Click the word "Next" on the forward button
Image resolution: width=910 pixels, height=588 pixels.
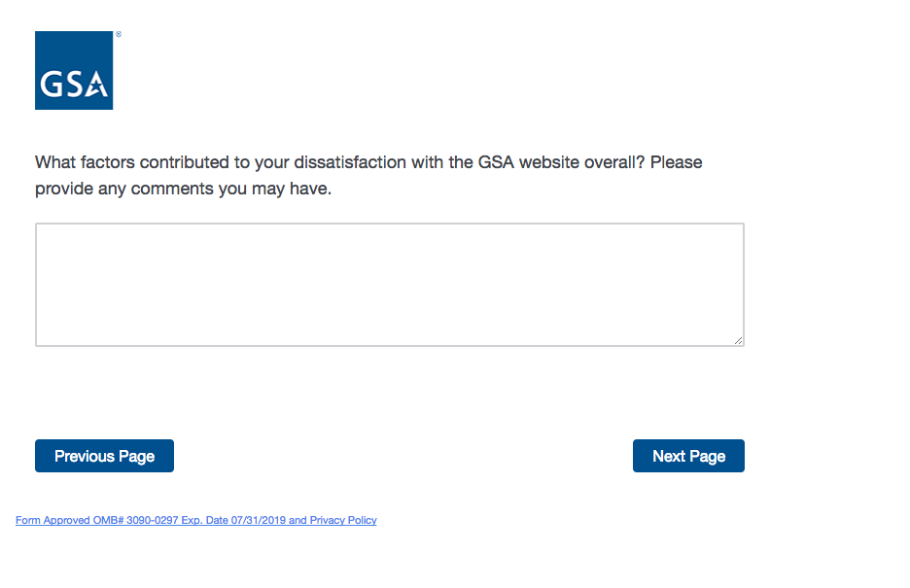pos(669,456)
